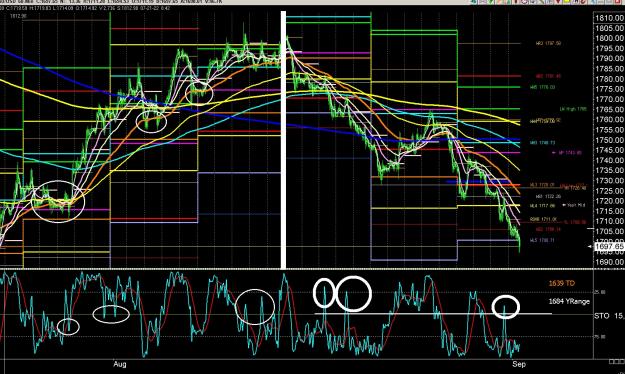Viewport: 625px width, 374px height.
Task: Select the HL4 1717 pivot label
Action: click(542, 206)
